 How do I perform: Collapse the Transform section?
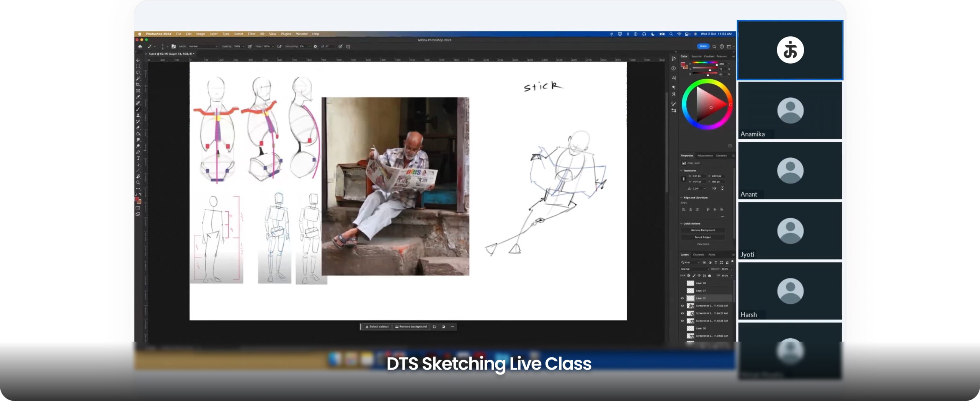tap(681, 170)
